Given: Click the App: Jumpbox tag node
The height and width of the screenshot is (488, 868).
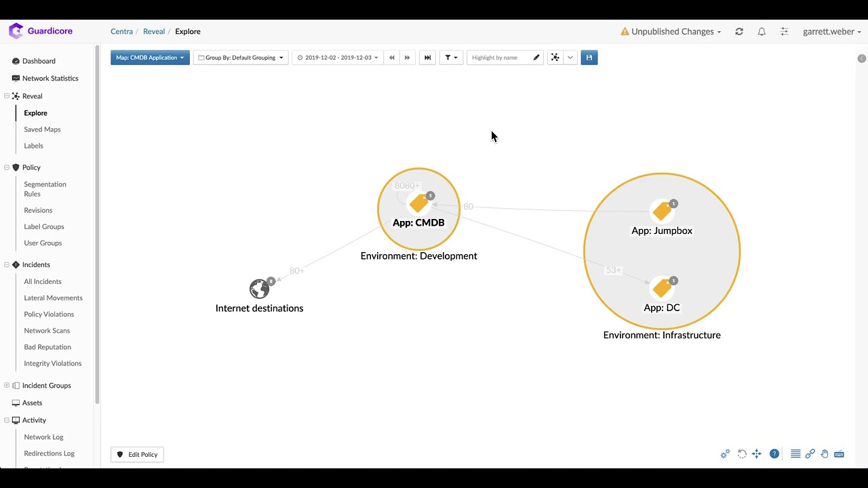Looking at the screenshot, I should (x=662, y=211).
